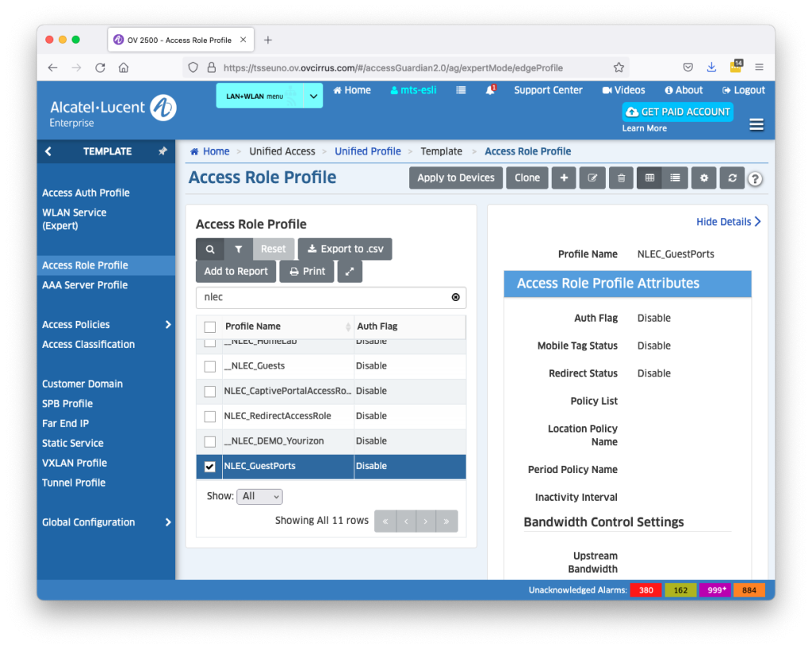Select AAA Server Profile in sidebar
The height and width of the screenshot is (649, 812).
pyautogui.click(x=85, y=285)
